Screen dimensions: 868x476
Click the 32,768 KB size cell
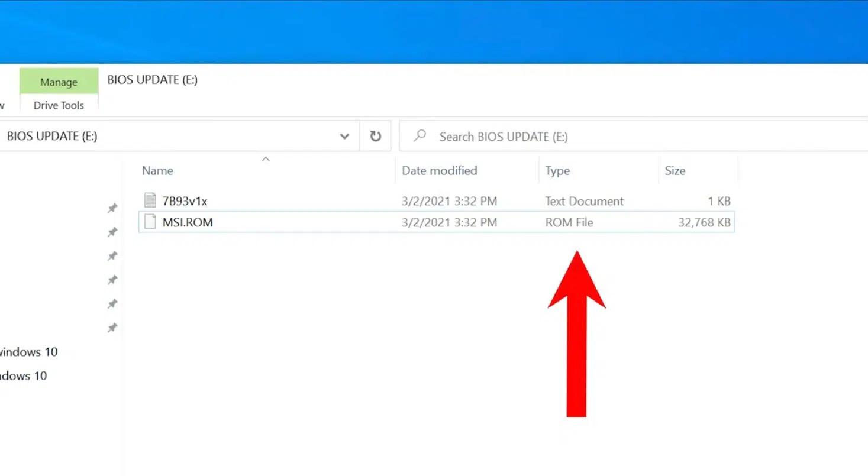(704, 222)
